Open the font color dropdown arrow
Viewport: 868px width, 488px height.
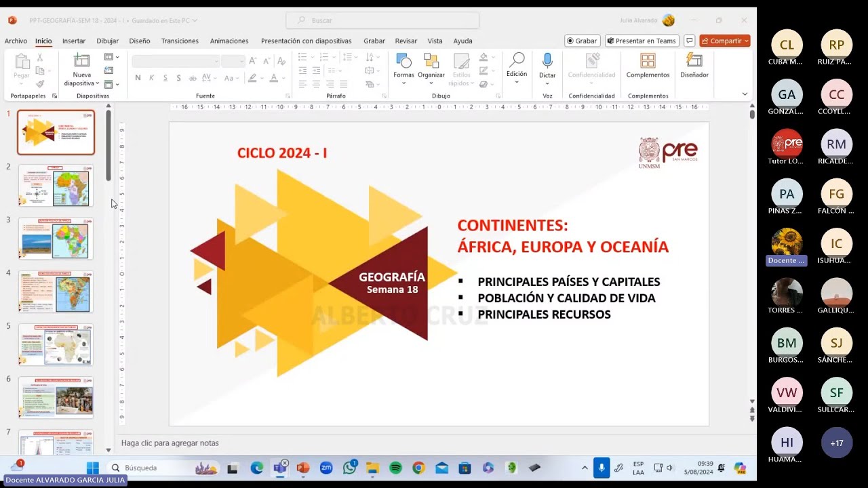click(283, 78)
